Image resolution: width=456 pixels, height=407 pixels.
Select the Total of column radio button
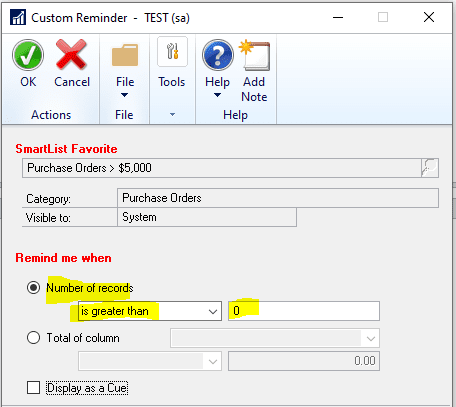[33, 337]
